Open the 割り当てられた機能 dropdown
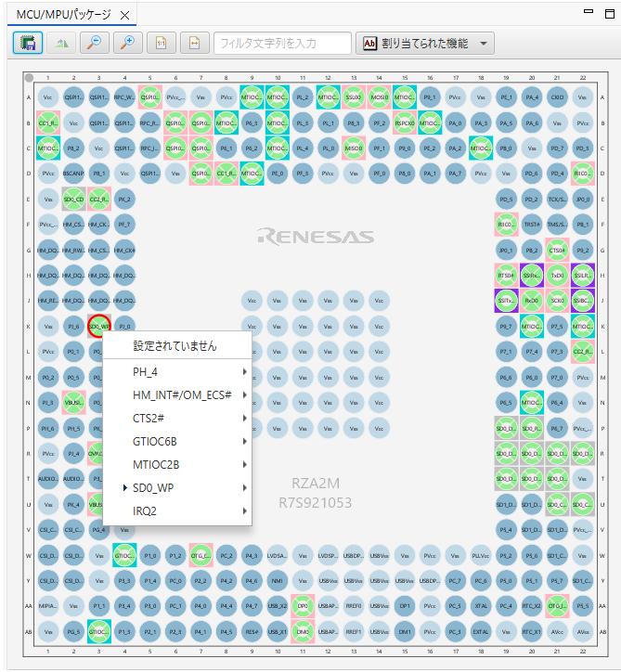Viewport: 621px width, 672px height. click(x=425, y=43)
